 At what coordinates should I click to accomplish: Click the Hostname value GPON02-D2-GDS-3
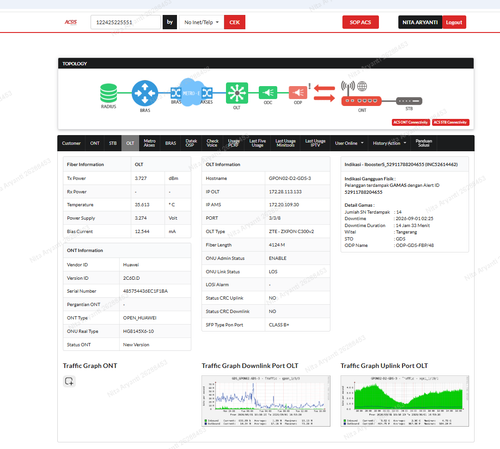click(290, 178)
